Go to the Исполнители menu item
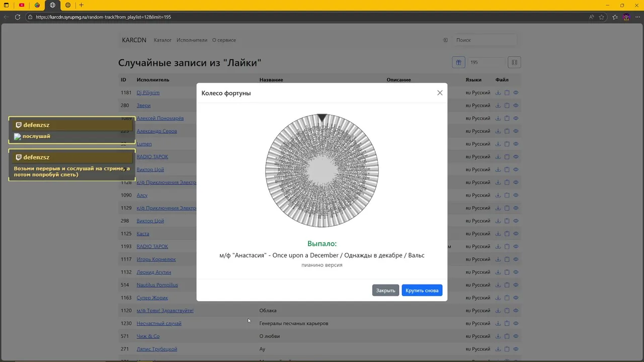This screenshot has height=362, width=644. (x=192, y=40)
